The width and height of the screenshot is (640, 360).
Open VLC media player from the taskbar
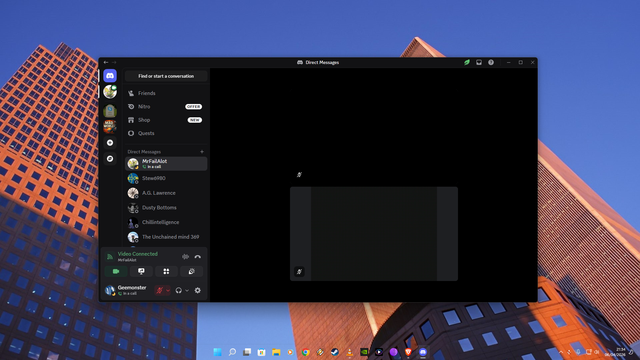(x=349, y=352)
